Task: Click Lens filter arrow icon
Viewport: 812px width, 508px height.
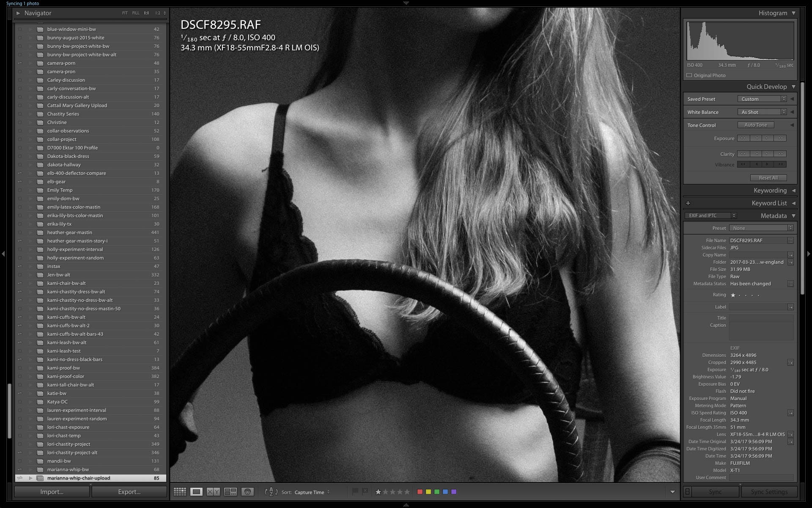Action: (x=790, y=434)
